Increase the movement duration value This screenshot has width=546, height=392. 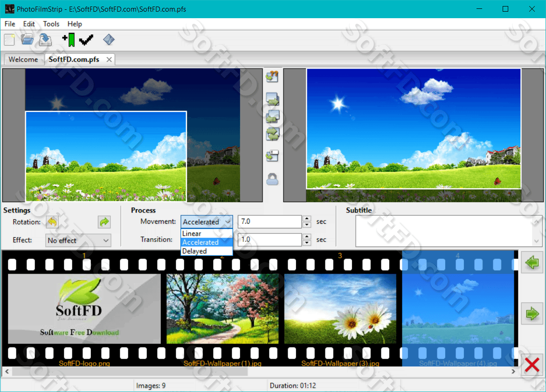[307, 219]
